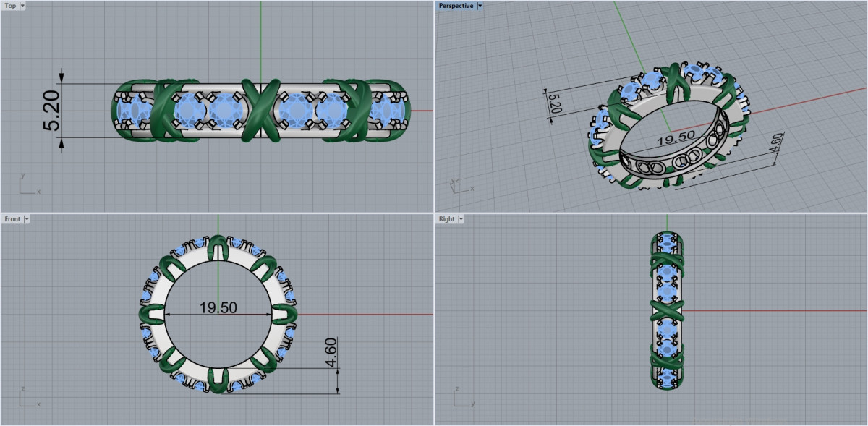868x426 pixels.
Task: Click the central green X crossover in Top view
Action: [x=260, y=109]
